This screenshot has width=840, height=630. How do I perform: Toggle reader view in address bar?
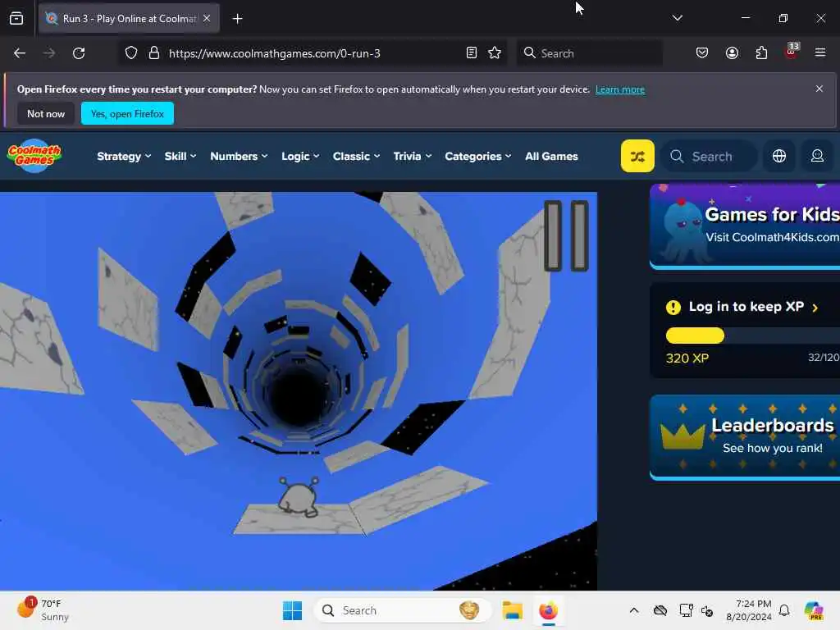pos(472,53)
